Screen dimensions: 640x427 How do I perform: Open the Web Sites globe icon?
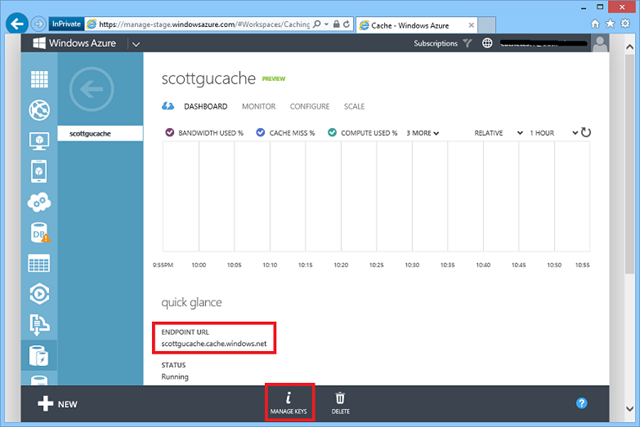(39, 110)
